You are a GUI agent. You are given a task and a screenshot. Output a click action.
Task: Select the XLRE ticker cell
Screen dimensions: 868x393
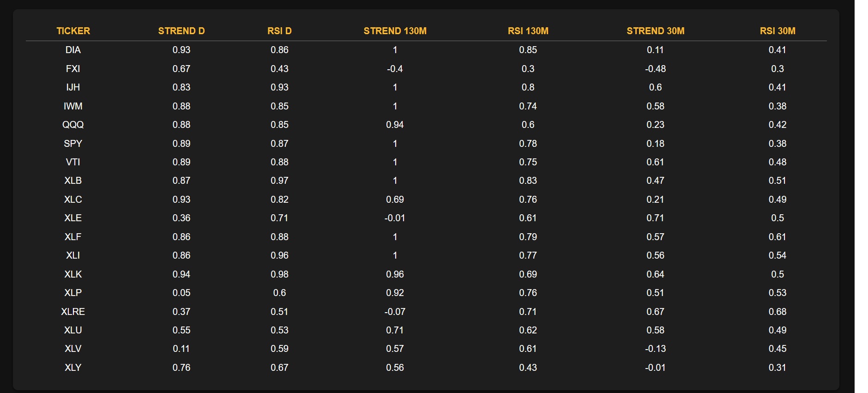click(73, 312)
